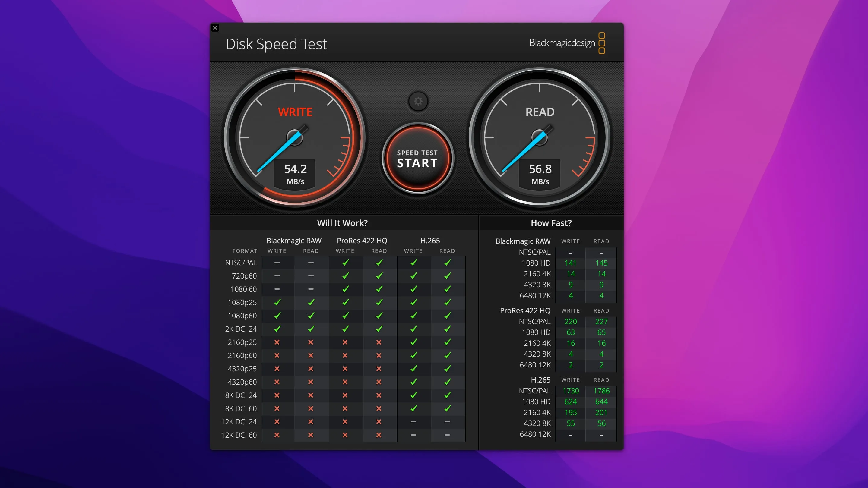Click the Will It Work? header
Viewport: 868px width, 488px height.
pos(342,223)
